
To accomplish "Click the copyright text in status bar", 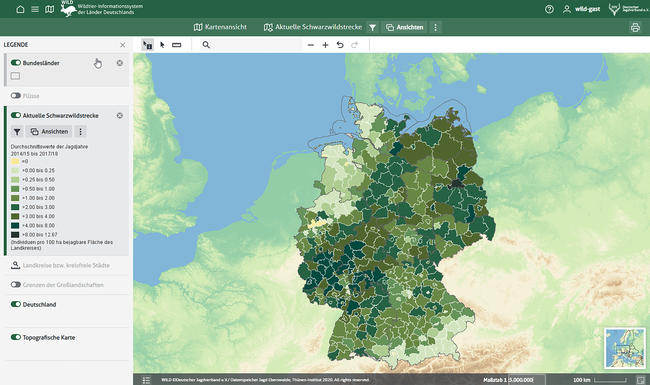I will 265,380.
